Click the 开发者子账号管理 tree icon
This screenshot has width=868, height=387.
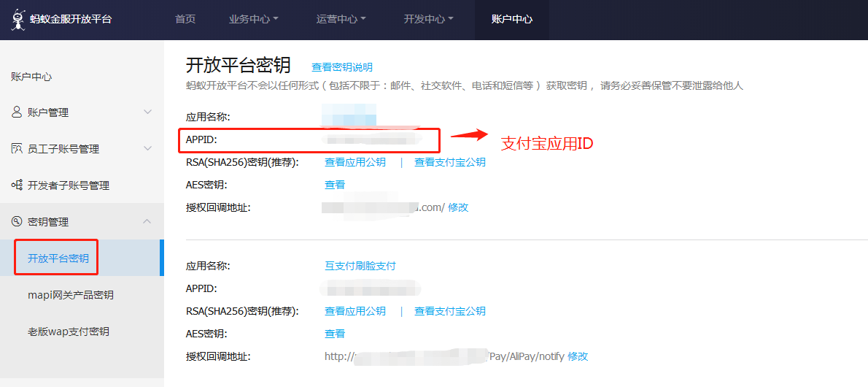[17, 185]
